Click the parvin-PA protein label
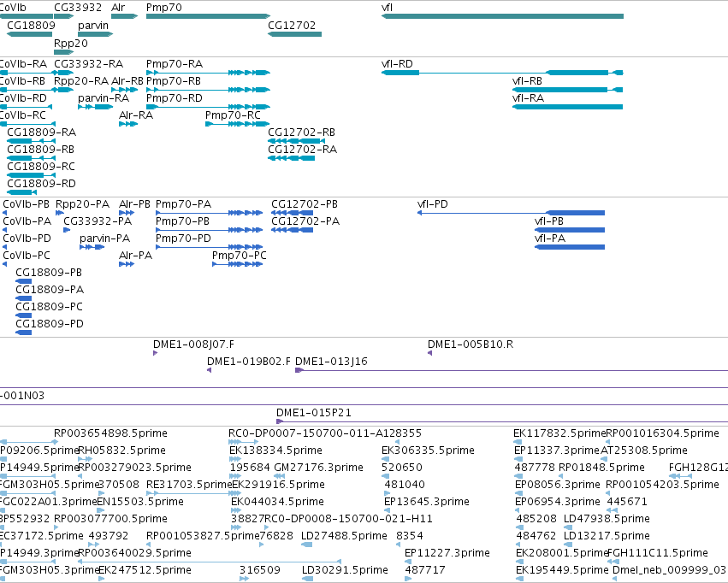The height and width of the screenshot is (583, 728). (x=104, y=238)
